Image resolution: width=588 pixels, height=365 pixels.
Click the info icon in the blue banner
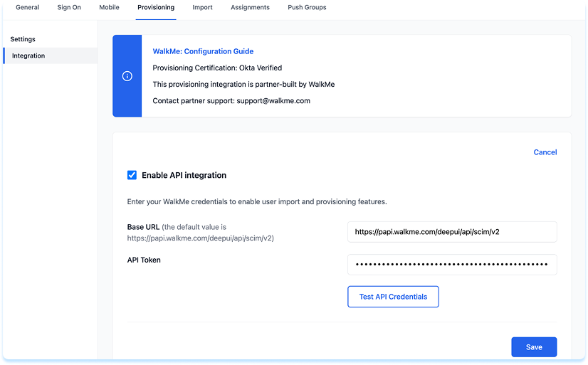[x=127, y=76]
